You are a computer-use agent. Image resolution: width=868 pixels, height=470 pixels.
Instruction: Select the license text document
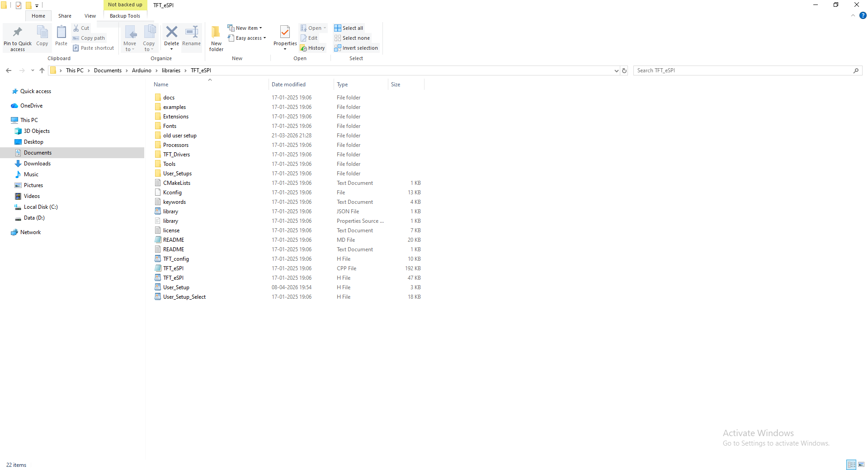point(171,230)
